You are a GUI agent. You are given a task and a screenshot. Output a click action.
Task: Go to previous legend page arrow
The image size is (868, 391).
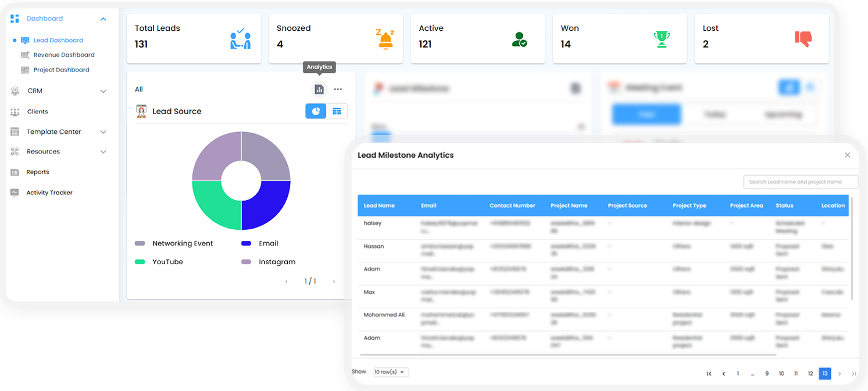286,282
